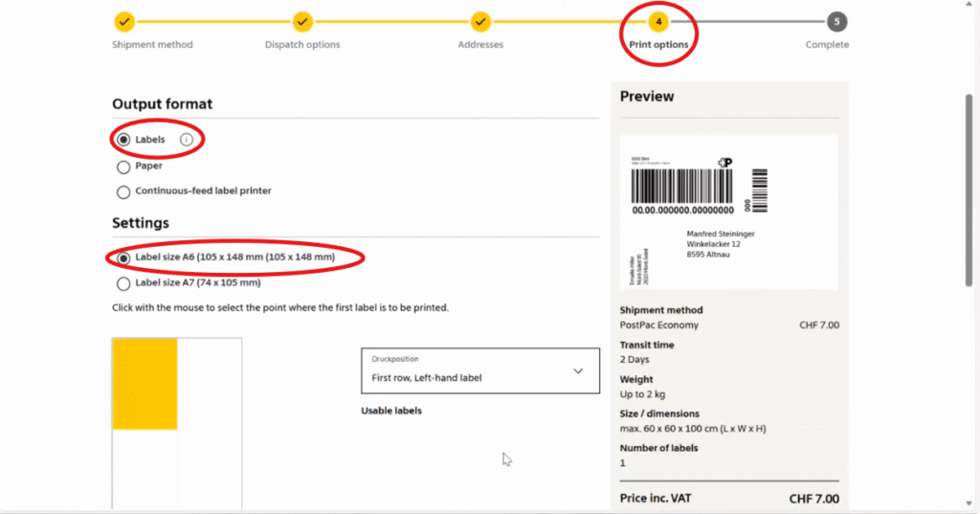Select Continuous-feed label printer option
This screenshot has height=514, width=980.
pos(123,191)
